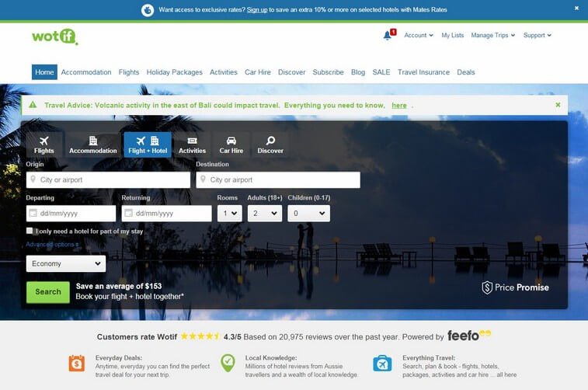Click the Wotif logo
Image resolution: width=588 pixels, height=390 pixels.
tap(55, 37)
